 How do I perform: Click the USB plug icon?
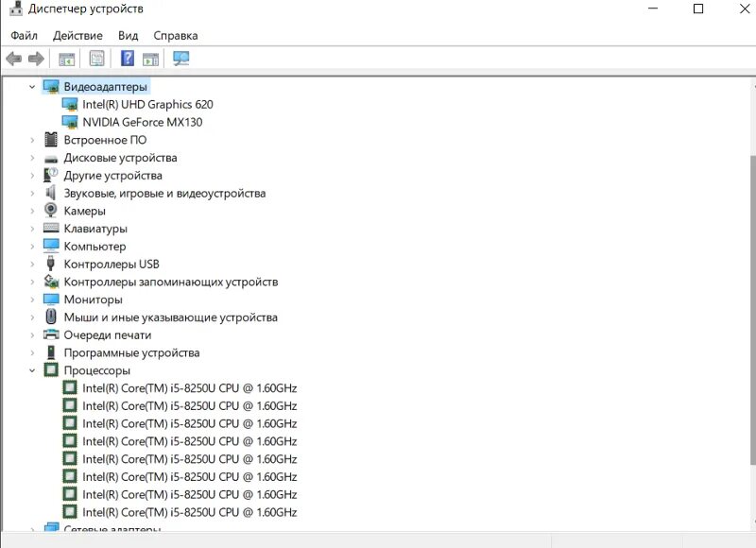point(51,264)
